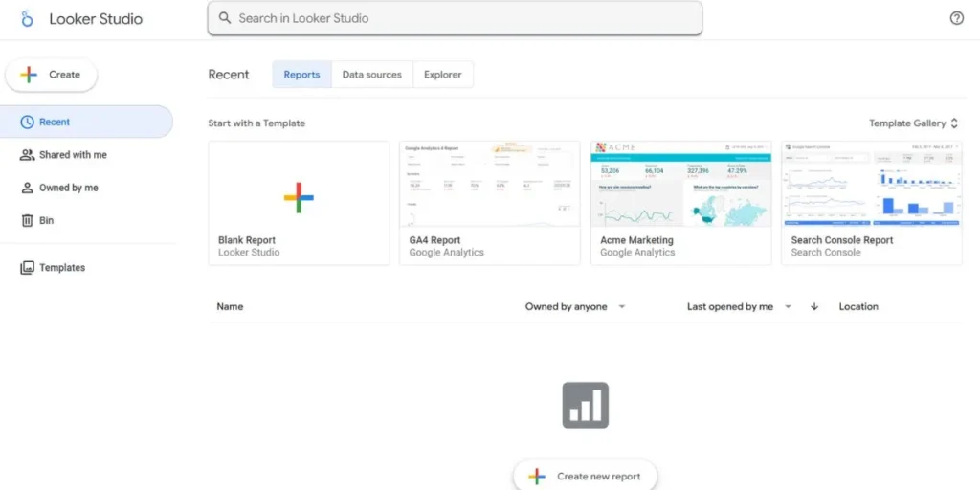Switch to the Data sources tab
The height and width of the screenshot is (490, 980).
(x=372, y=75)
